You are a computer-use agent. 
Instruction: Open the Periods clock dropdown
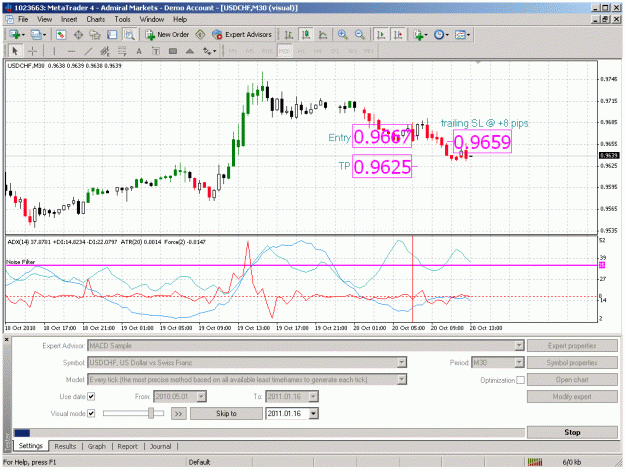tap(441, 35)
